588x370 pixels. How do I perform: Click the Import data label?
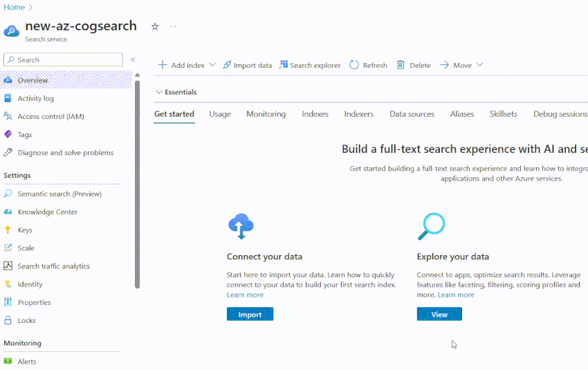point(252,65)
